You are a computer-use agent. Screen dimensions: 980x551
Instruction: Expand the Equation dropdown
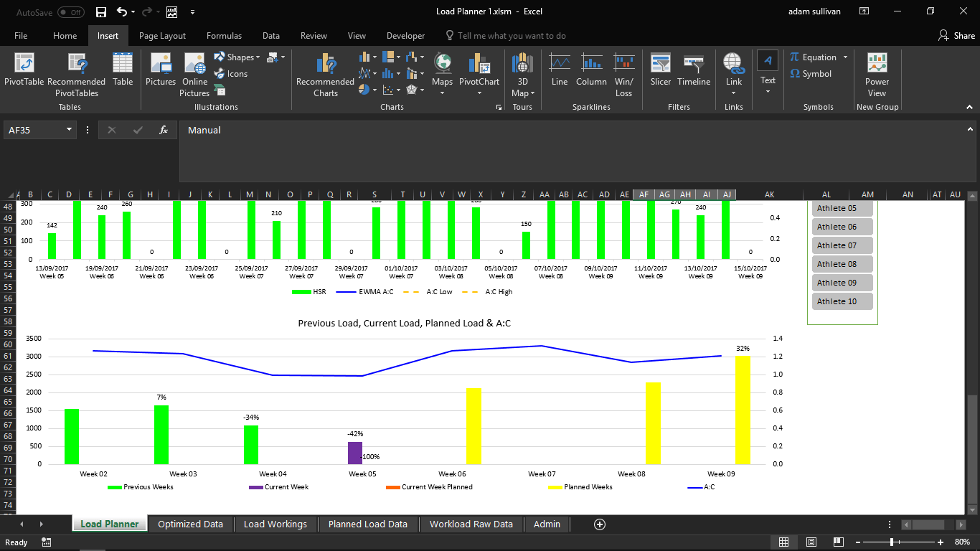point(845,57)
